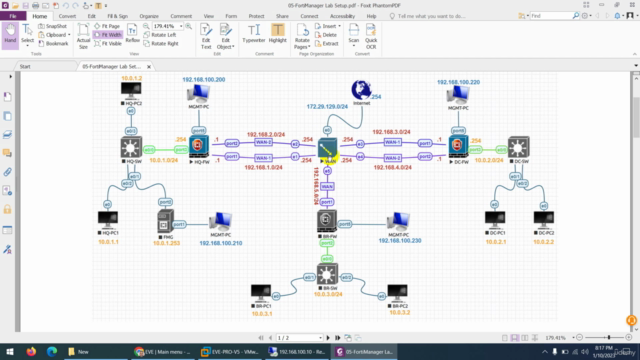Open the Attachments paperclip panel

click(x=7, y=172)
